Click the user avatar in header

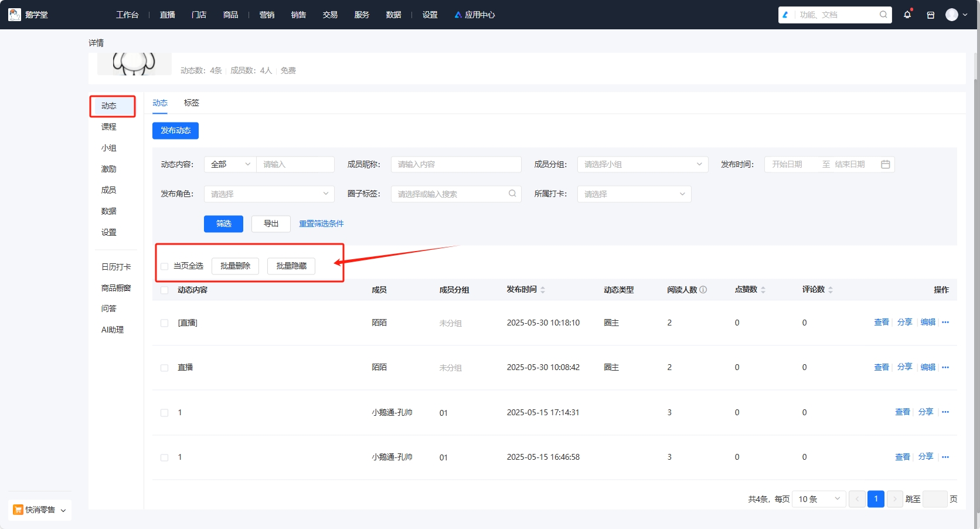[x=951, y=15]
